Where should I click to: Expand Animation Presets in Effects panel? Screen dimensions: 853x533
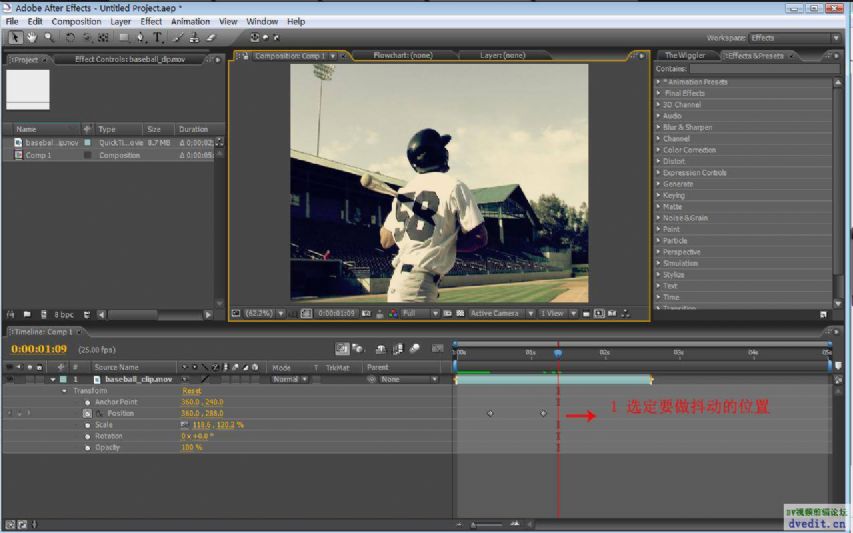tap(658, 82)
